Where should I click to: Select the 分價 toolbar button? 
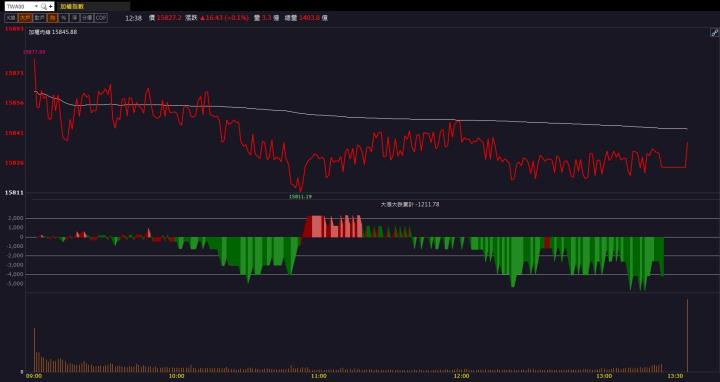pos(87,18)
